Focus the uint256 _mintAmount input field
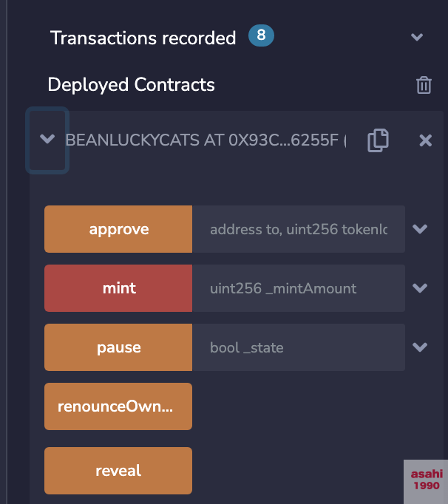The height and width of the screenshot is (504, 448). point(299,288)
